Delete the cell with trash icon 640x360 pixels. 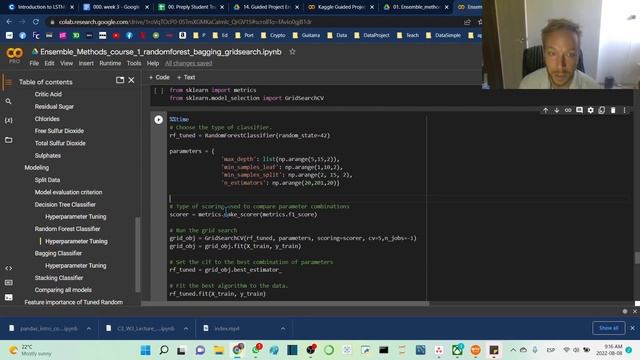point(613,110)
